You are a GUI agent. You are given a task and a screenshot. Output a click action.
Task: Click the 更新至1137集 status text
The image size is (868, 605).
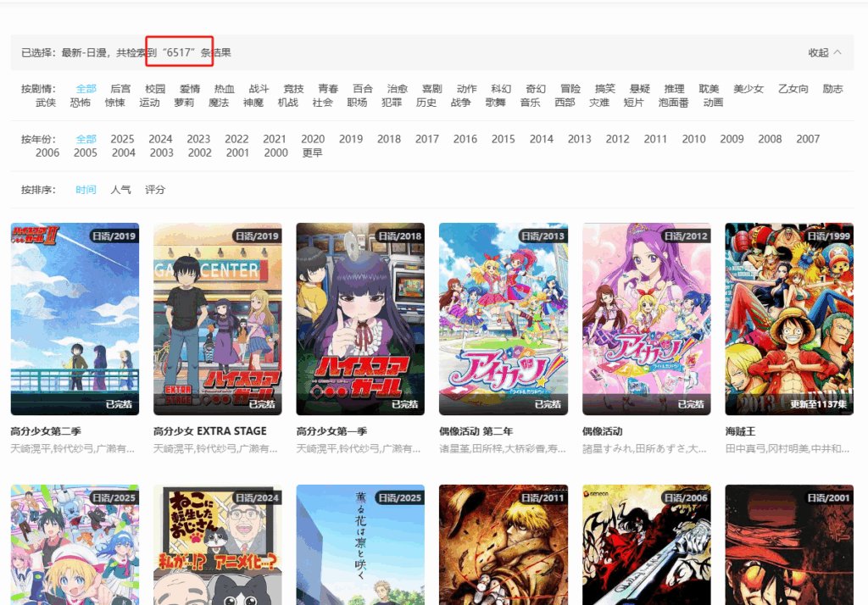818,404
